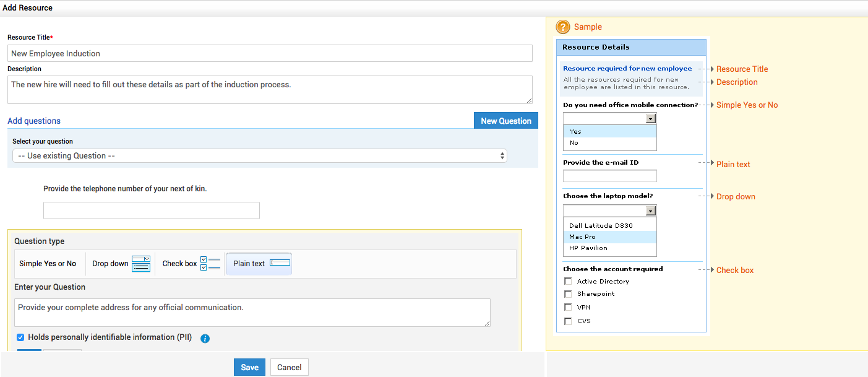Viewport: 868px width, 377px height.
Task: Toggle the Holds personally identifiable information checkbox
Action: tap(20, 337)
